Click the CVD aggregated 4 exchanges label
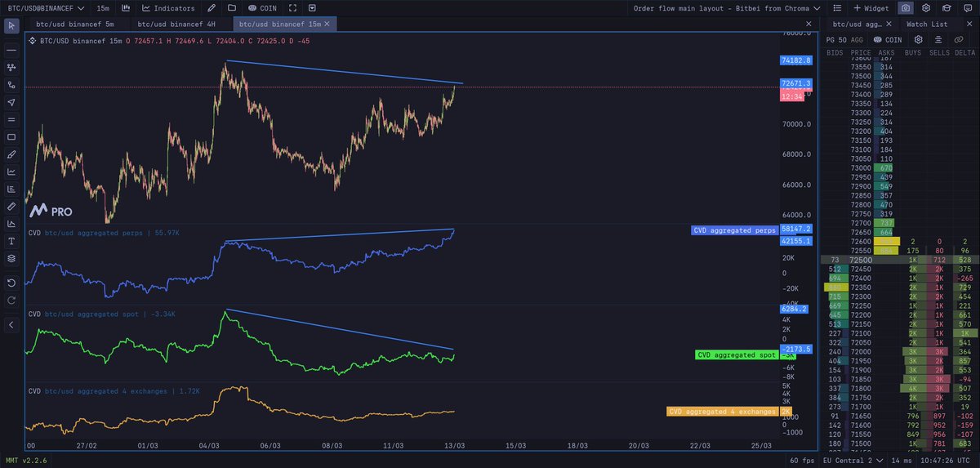Image resolution: width=980 pixels, height=468 pixels. pyautogui.click(x=721, y=412)
